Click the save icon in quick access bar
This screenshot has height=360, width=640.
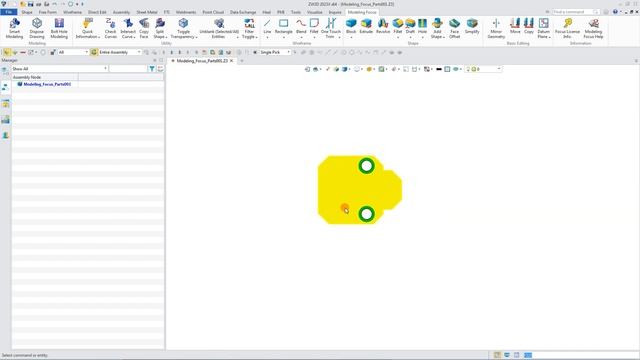pos(31,4)
